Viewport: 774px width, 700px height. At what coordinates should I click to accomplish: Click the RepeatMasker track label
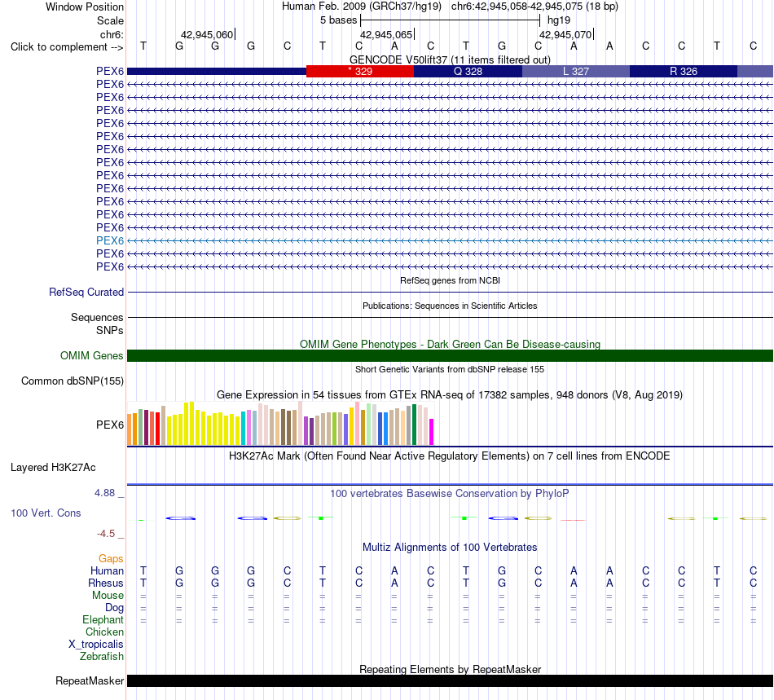[x=90, y=680]
